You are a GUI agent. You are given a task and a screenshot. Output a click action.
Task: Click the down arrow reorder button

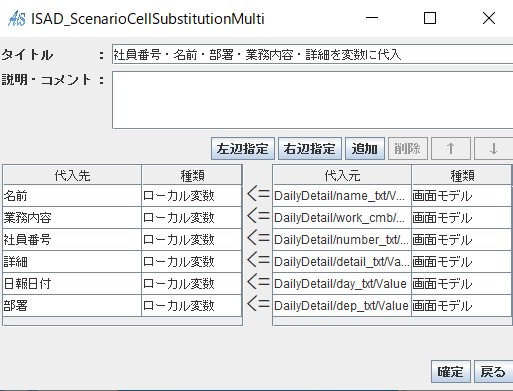pos(494,148)
